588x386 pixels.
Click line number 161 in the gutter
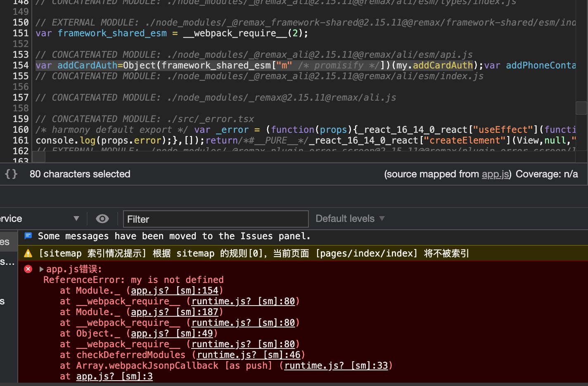[x=21, y=140]
